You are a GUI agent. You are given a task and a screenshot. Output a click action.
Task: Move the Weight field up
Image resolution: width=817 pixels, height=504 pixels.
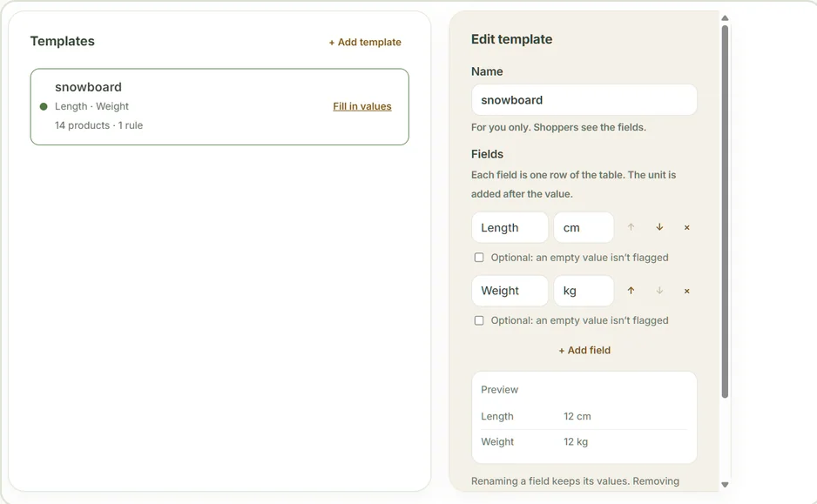tap(631, 291)
